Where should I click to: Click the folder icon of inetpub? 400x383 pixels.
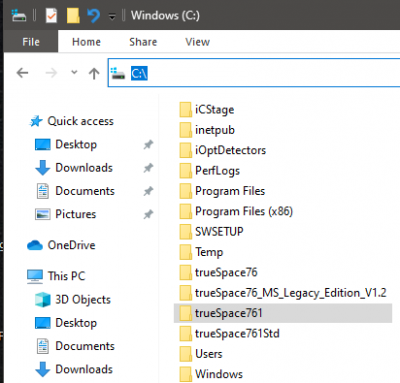186,130
